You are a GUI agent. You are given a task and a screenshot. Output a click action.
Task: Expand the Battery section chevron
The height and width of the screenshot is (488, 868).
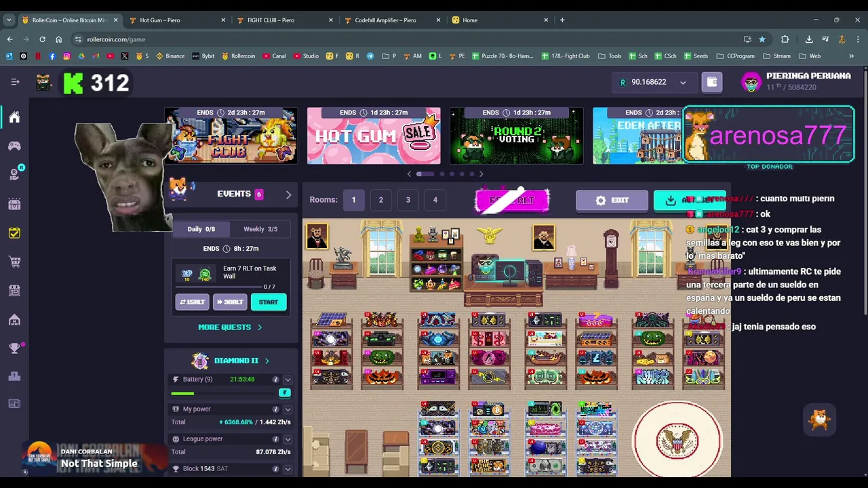288,380
